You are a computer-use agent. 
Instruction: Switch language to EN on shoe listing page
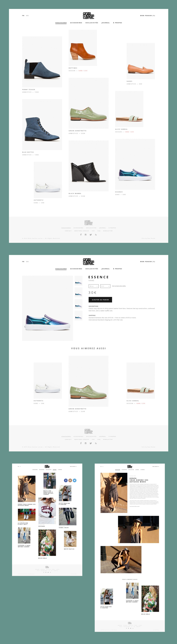[27, 15]
